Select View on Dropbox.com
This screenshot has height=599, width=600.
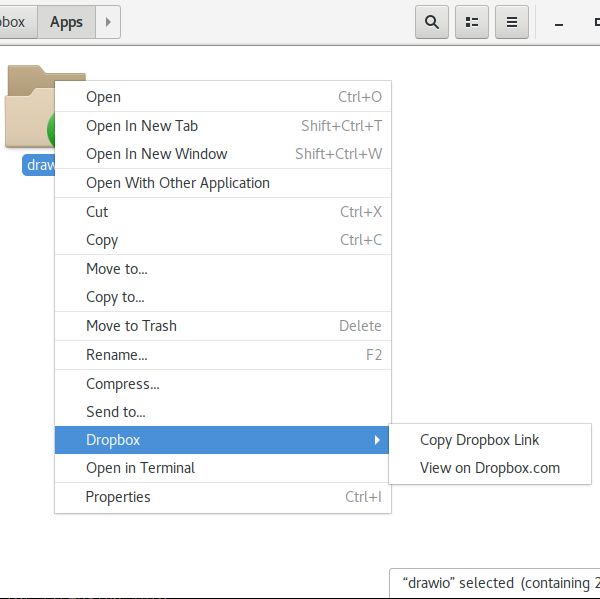pos(490,468)
